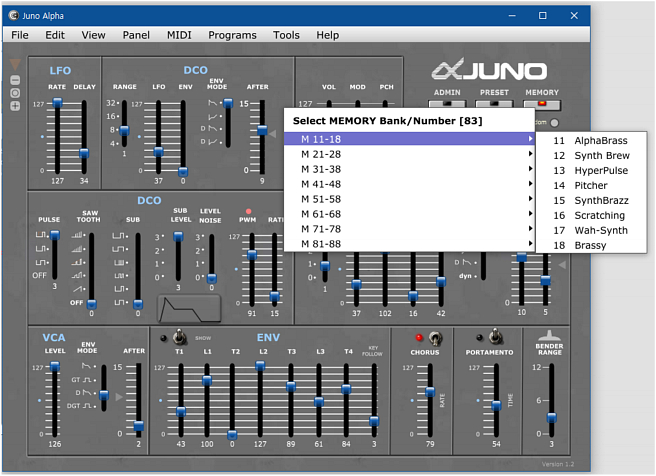Click the VCA AFTER slider handle
This screenshot has height=476, width=656.
pyautogui.click(x=138, y=426)
